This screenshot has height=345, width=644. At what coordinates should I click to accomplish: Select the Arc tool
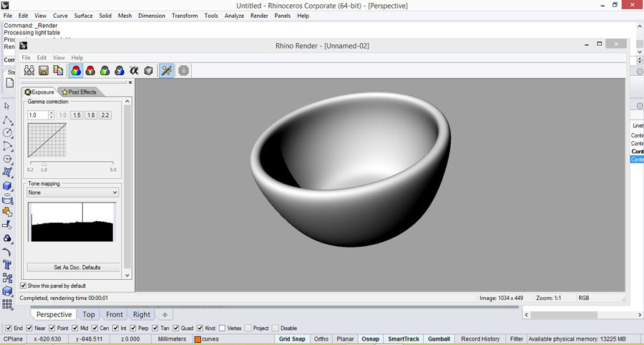7,146
